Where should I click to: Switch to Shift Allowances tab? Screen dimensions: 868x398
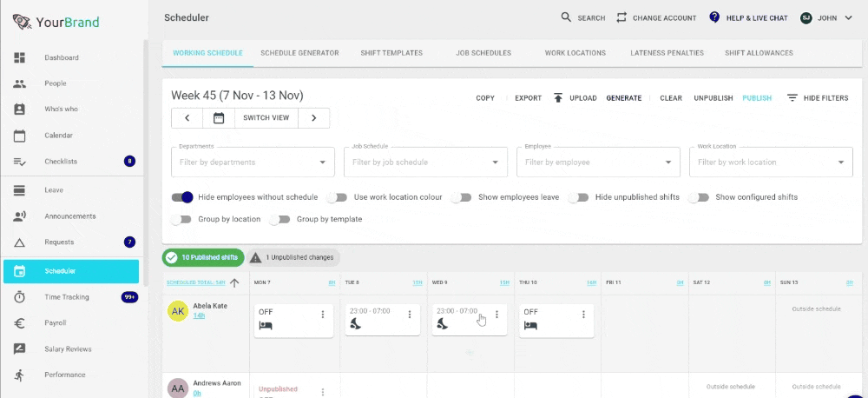coord(759,53)
